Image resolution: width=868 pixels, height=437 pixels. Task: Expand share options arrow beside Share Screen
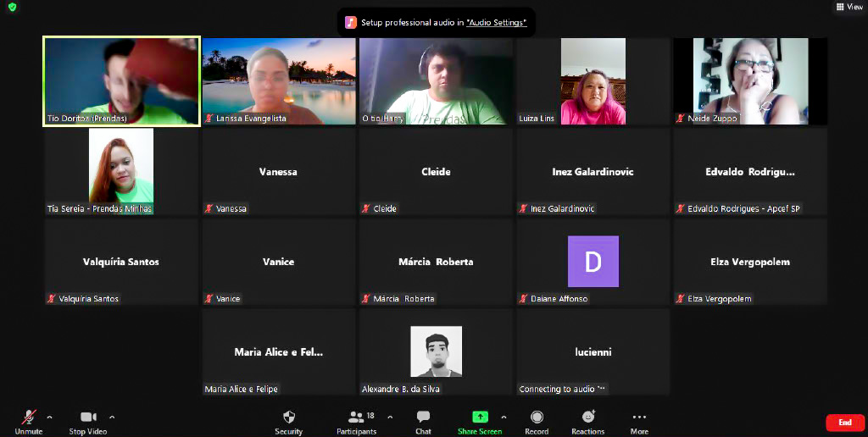click(504, 417)
